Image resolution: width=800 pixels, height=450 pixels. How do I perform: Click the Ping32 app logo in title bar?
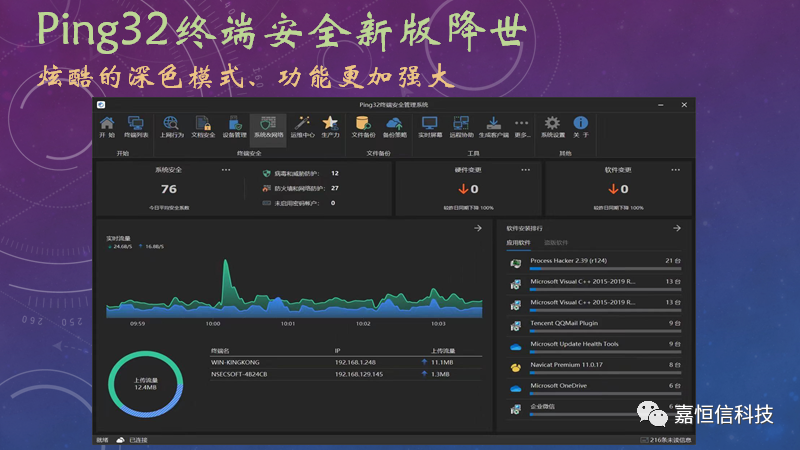[101, 105]
